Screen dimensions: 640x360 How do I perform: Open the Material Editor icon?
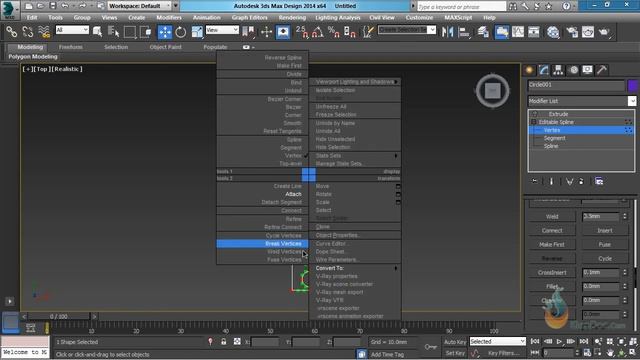click(x=553, y=32)
